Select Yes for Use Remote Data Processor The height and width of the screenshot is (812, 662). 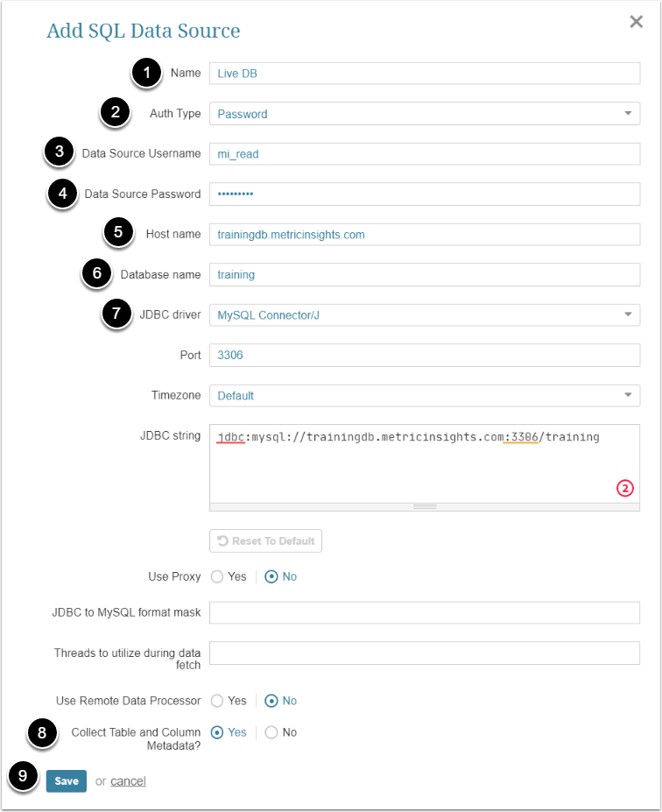click(217, 701)
